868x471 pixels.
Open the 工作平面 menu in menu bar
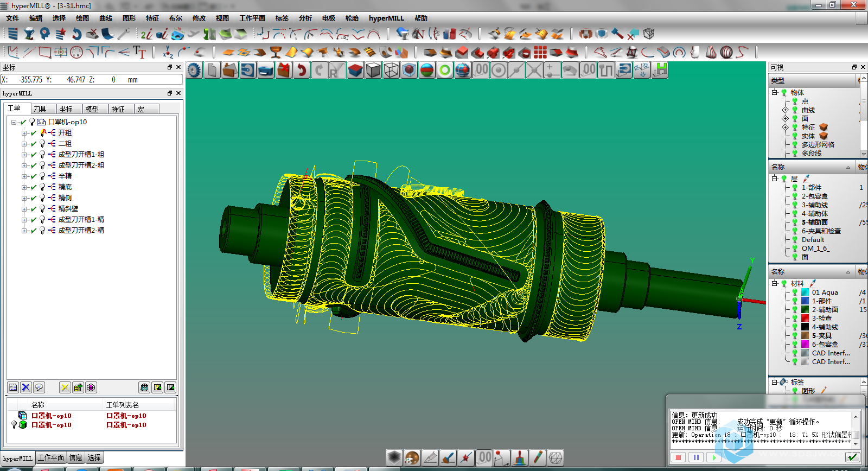[252, 18]
